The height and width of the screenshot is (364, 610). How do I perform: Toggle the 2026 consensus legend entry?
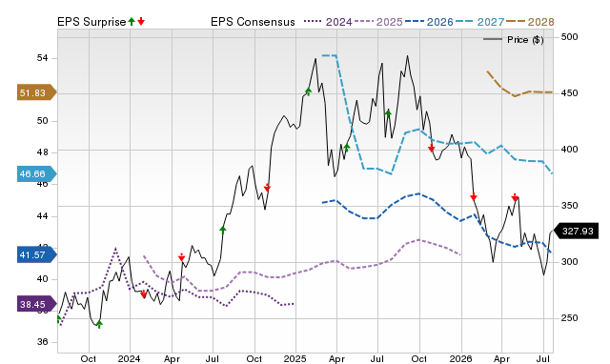pos(429,22)
